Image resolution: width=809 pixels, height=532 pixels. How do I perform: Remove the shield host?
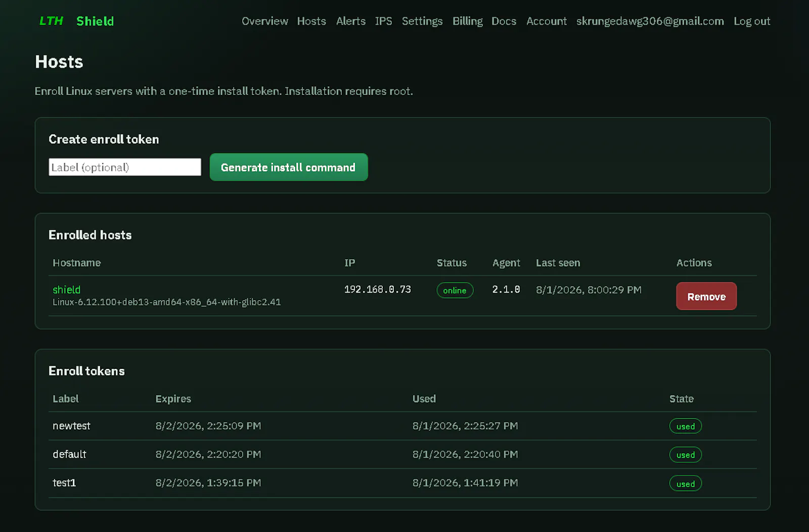click(706, 296)
